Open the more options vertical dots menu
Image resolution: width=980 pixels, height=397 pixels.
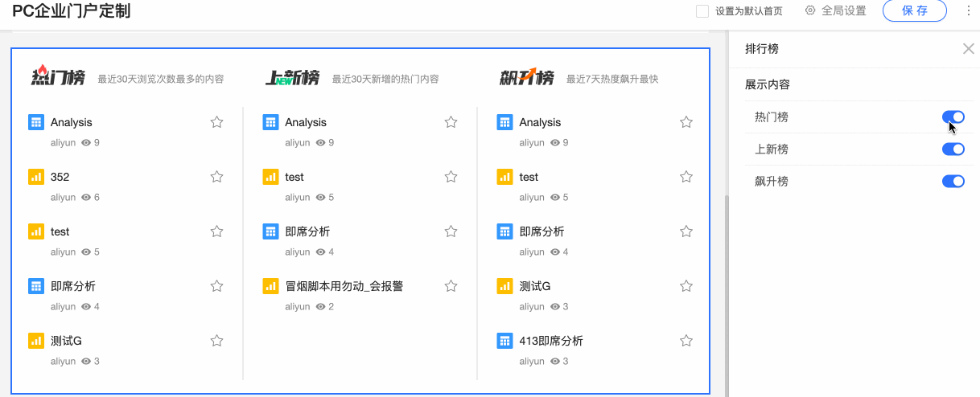(968, 10)
